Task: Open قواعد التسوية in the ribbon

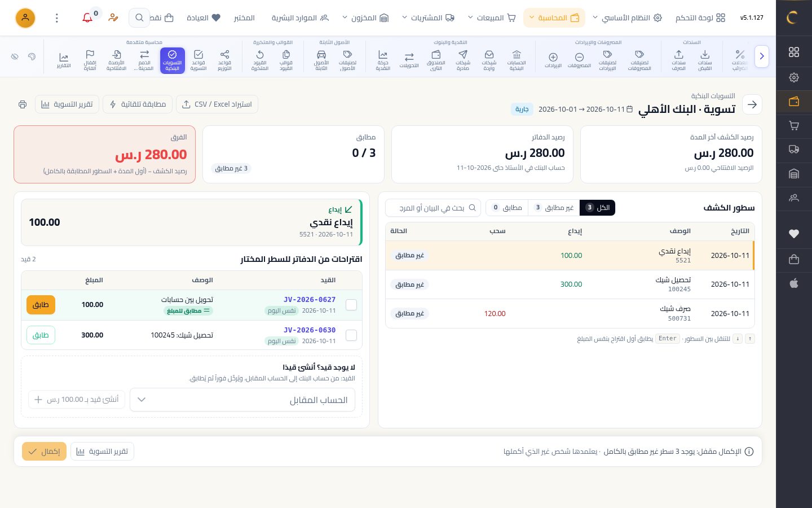Action: [198, 60]
